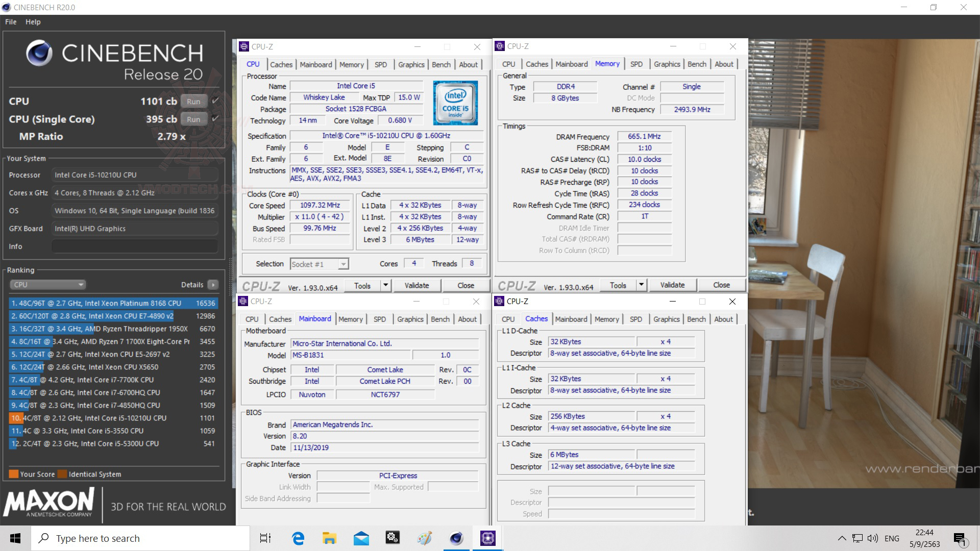Open the File menu in Cinebench

click(10, 21)
